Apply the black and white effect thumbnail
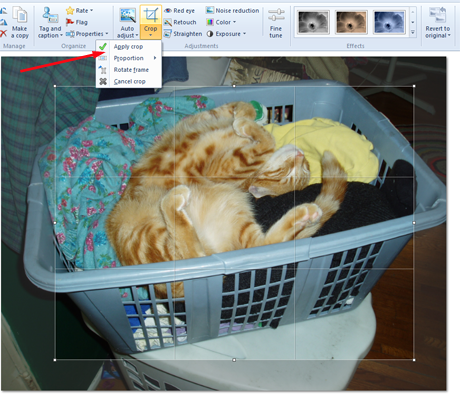Viewport: 460px width, 398px height. pos(314,22)
